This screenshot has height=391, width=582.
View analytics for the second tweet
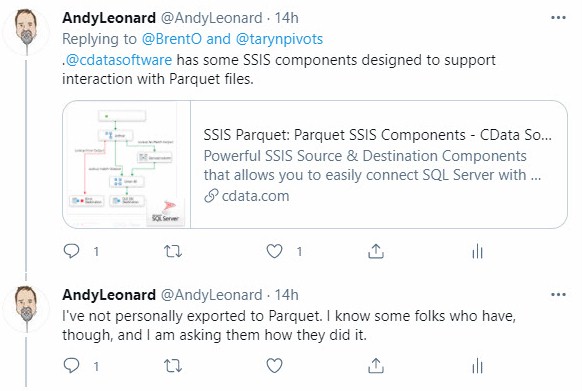coord(477,366)
